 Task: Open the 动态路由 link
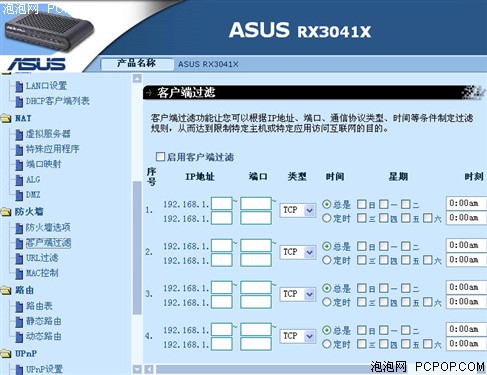44,336
